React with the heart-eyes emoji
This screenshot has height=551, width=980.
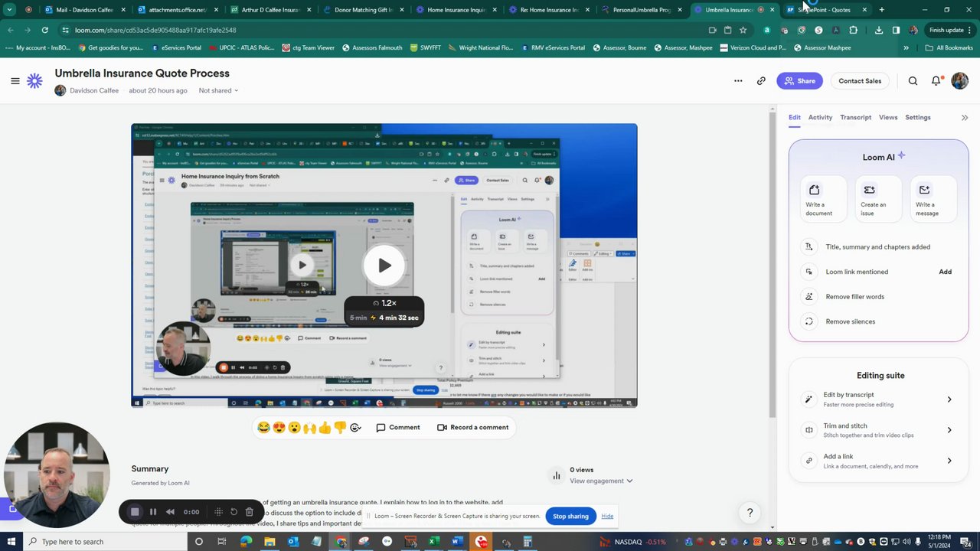point(279,428)
